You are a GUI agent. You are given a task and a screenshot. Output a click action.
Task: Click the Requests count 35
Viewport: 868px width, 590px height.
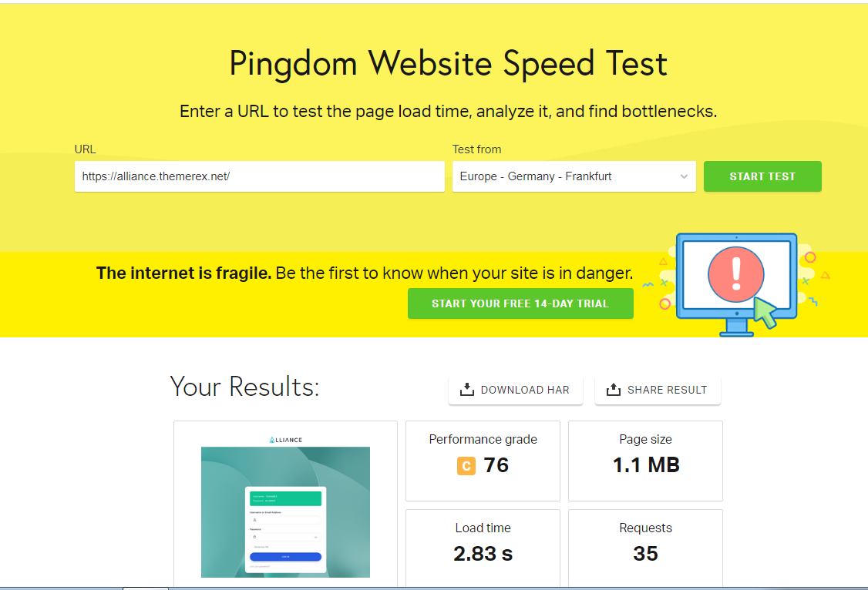(x=645, y=554)
